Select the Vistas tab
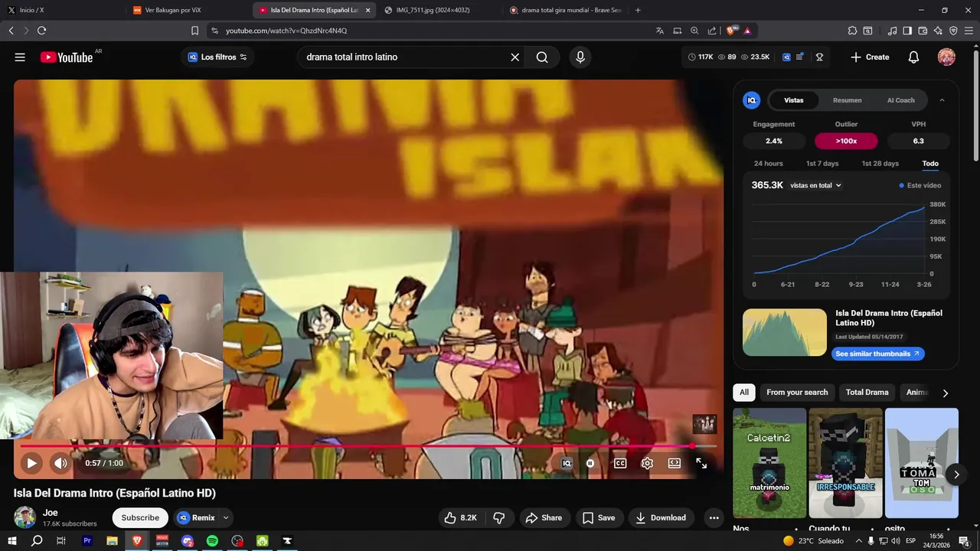 pyautogui.click(x=794, y=100)
